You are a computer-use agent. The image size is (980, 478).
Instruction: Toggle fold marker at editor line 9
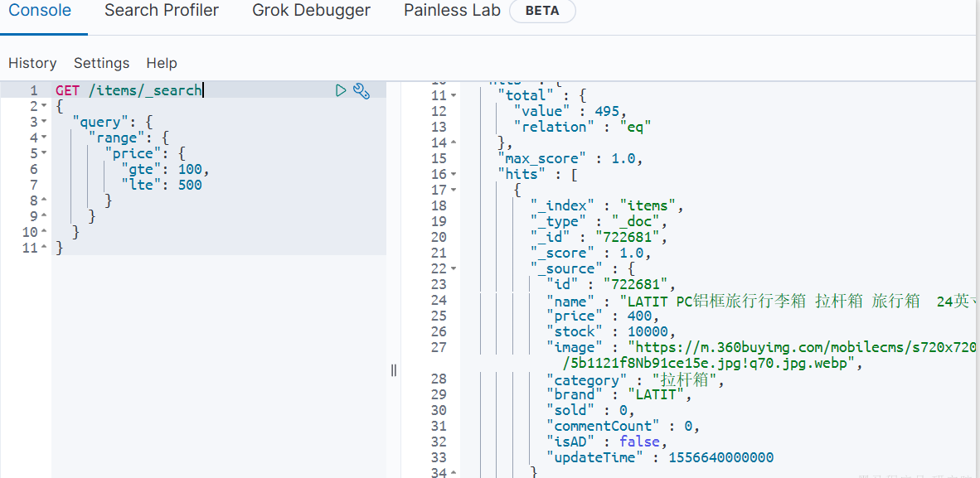point(45,216)
